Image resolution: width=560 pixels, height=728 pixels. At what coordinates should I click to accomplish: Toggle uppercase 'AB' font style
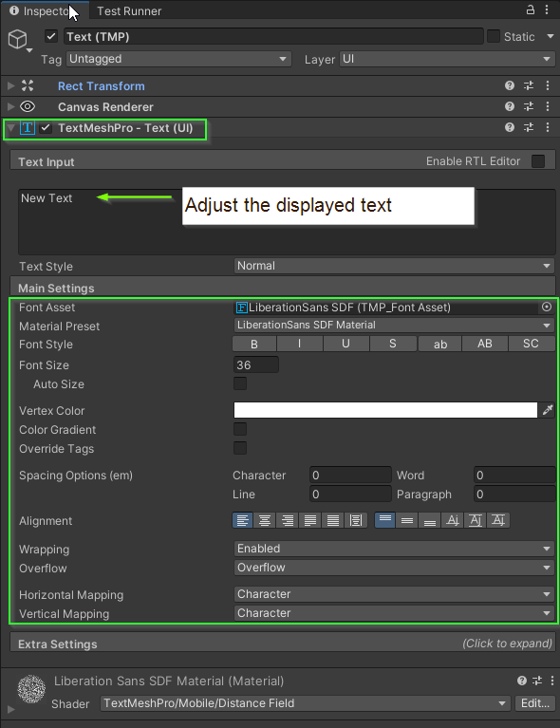[485, 344]
